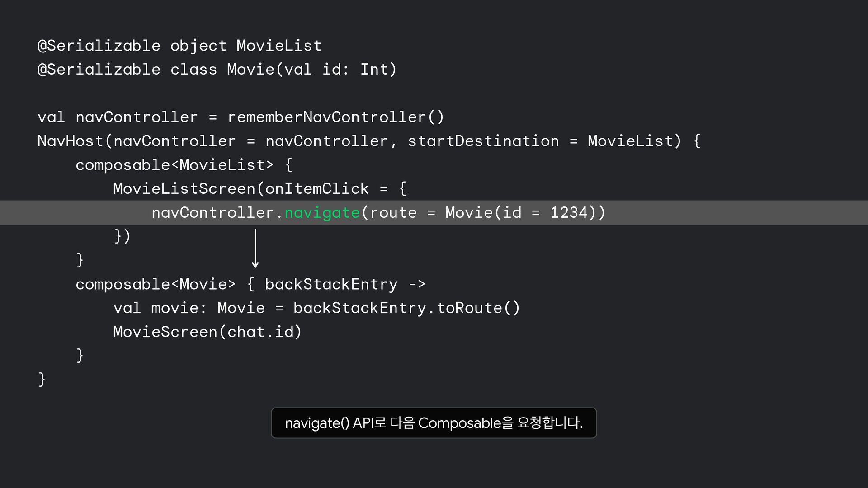Click 'composable<Movie>' text
Screen dimensions: 868x488
[x=156, y=284]
